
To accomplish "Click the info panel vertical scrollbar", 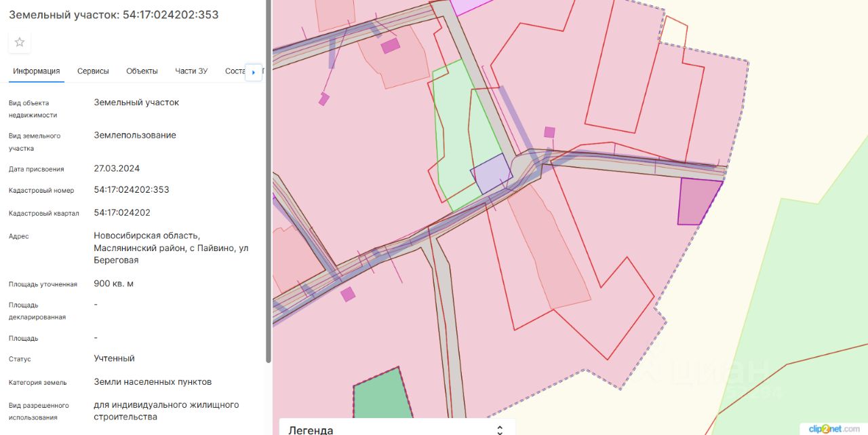I will [x=269, y=180].
